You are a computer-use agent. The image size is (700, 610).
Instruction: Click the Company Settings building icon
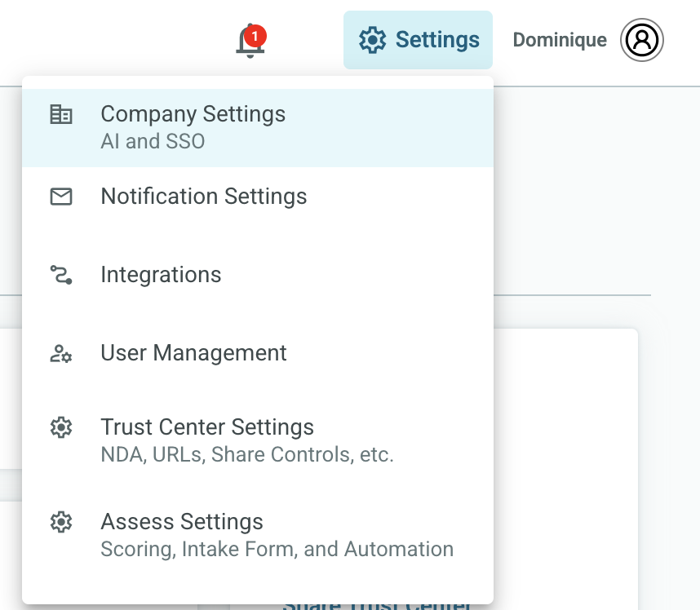click(61, 114)
